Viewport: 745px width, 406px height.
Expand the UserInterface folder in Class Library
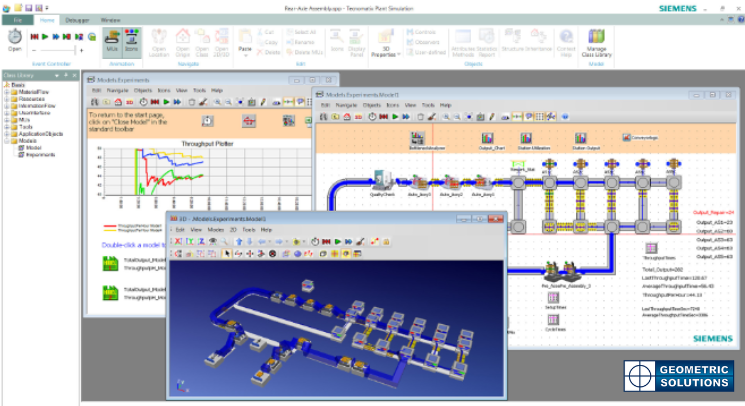click(x=7, y=113)
